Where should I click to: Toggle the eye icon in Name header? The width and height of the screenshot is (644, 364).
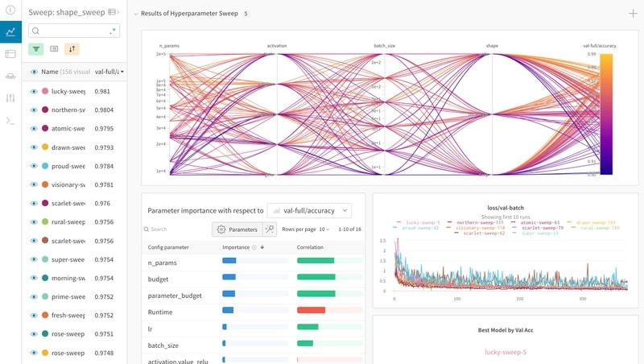pyautogui.click(x=34, y=72)
